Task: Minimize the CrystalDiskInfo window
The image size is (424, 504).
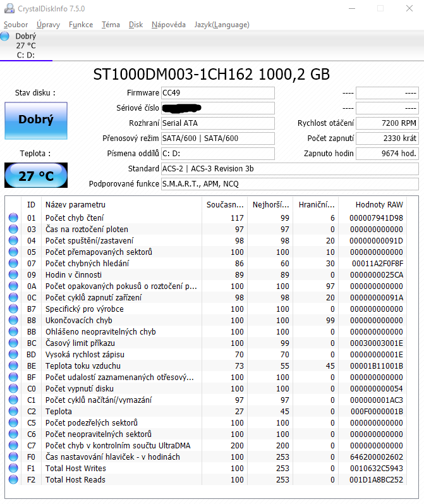Action: coord(352,8)
